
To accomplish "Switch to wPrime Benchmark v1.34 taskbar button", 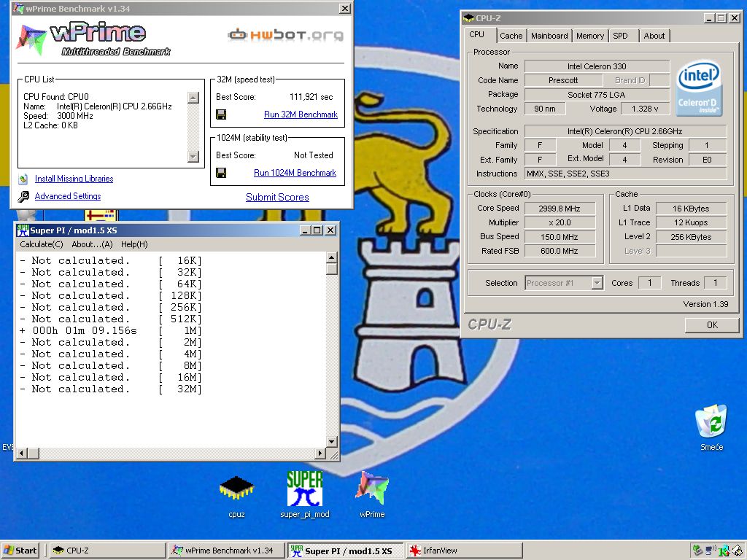I will click(226, 551).
